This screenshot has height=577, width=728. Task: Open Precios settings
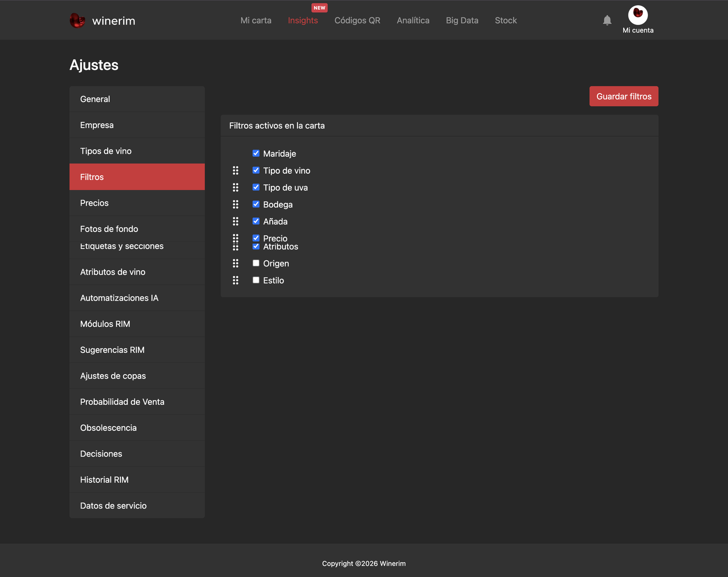point(137,203)
